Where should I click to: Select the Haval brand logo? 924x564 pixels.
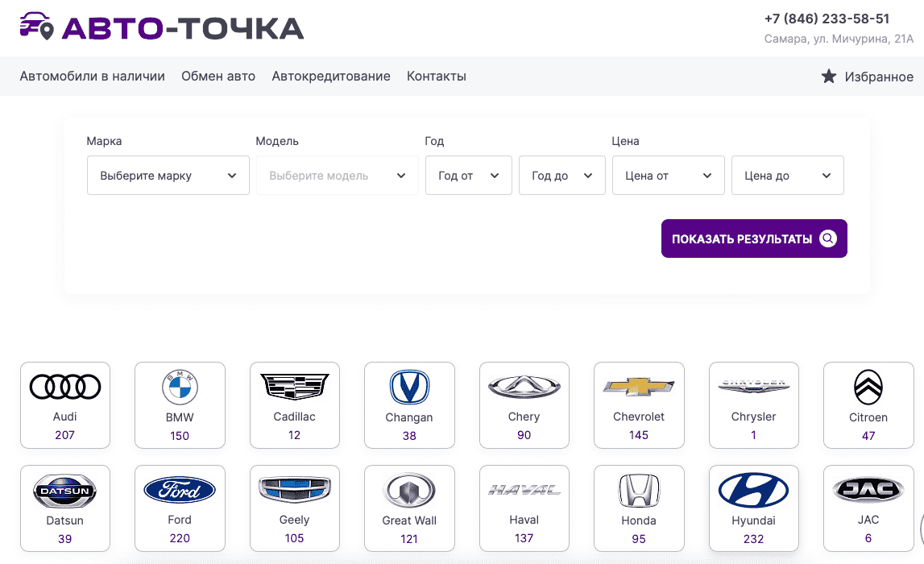pyautogui.click(x=524, y=490)
